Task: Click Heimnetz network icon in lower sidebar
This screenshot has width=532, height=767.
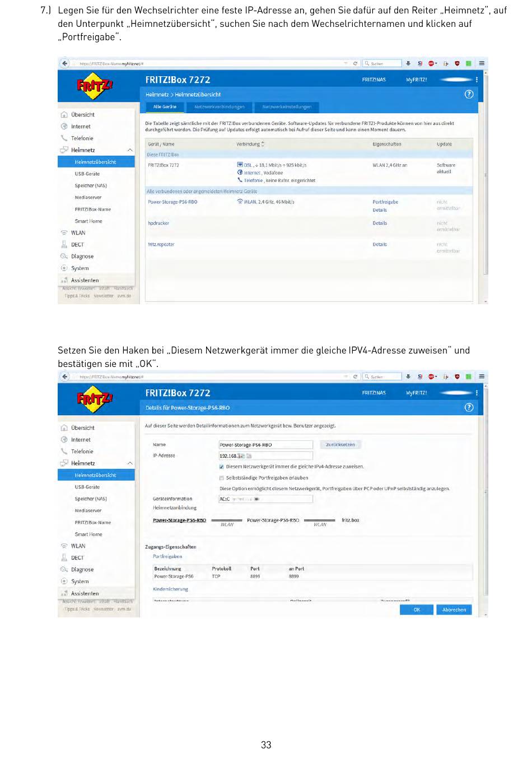Action: [64, 463]
